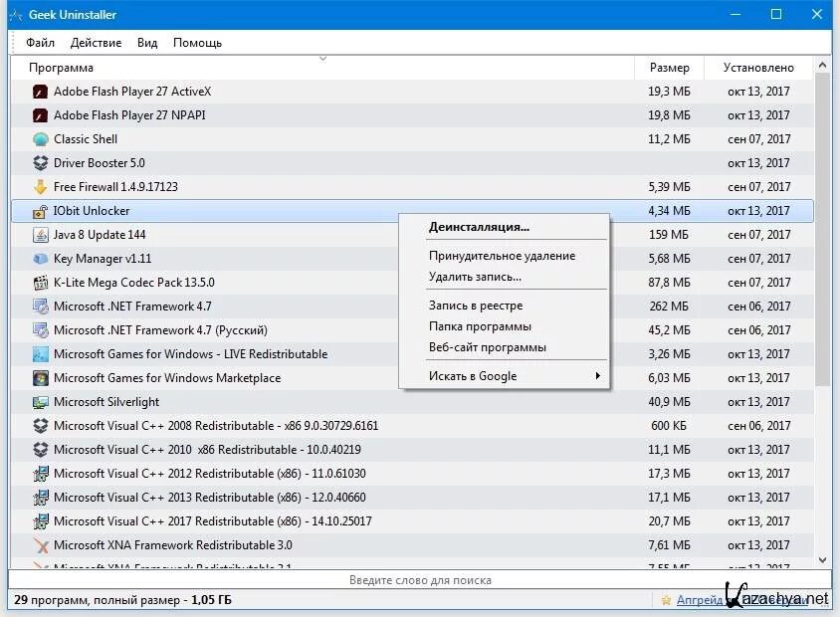Viewport: 840px width, 617px height.
Task: Click the Microsoft .NET Framework 4.7 icon
Action: pos(40,307)
